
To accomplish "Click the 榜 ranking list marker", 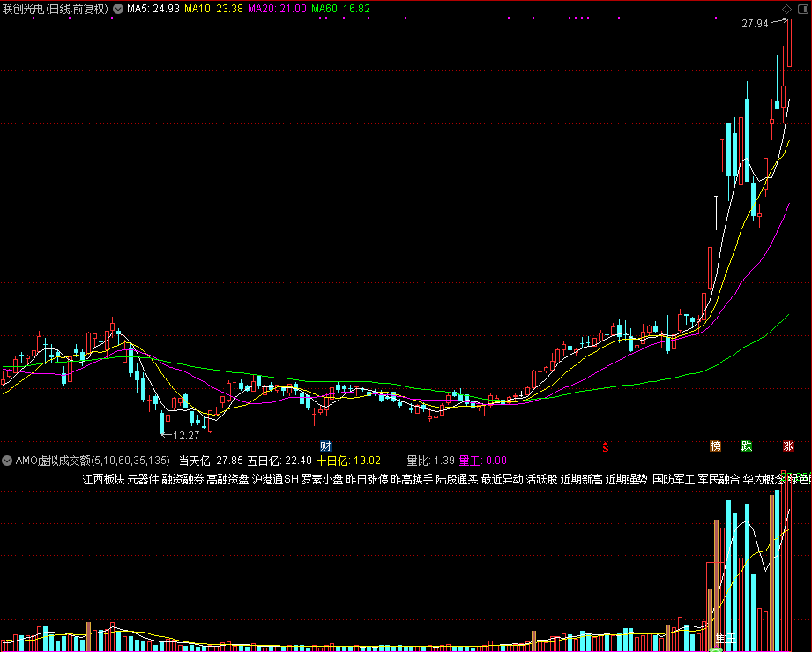I will [716, 446].
